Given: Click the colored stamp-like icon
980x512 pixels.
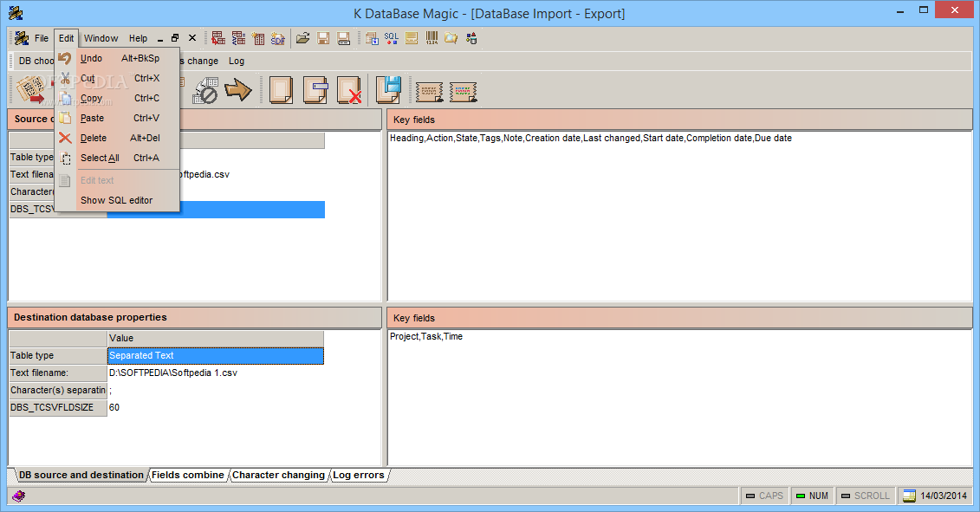Looking at the screenshot, I should click(463, 92).
